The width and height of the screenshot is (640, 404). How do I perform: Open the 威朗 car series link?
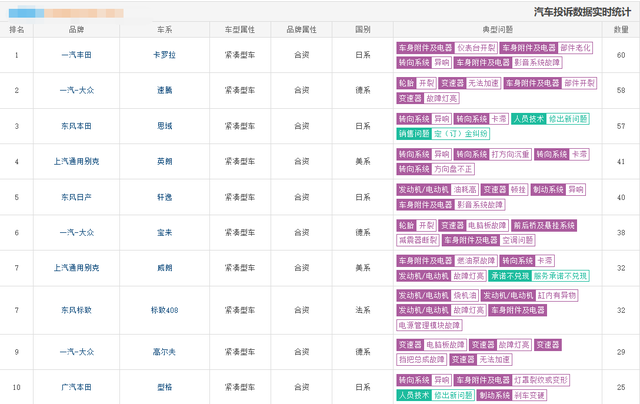(164, 268)
